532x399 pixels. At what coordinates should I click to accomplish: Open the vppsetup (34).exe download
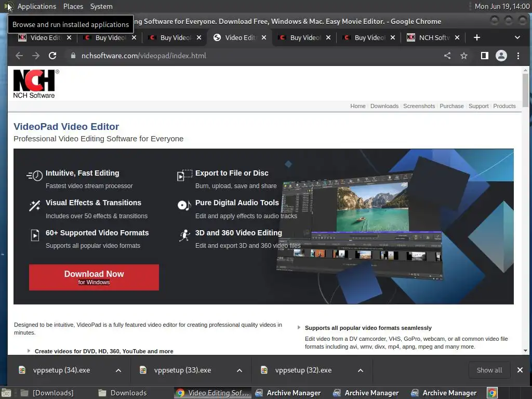(61, 370)
